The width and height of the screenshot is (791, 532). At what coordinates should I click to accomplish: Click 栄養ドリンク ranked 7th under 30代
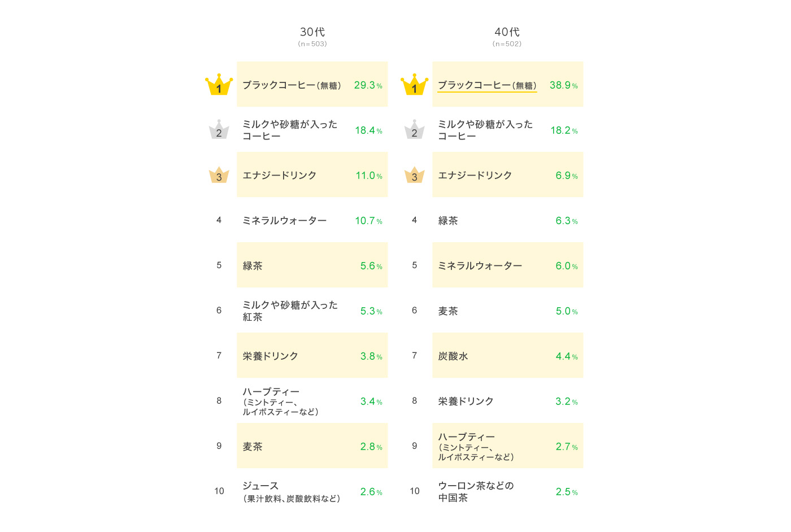(270, 356)
